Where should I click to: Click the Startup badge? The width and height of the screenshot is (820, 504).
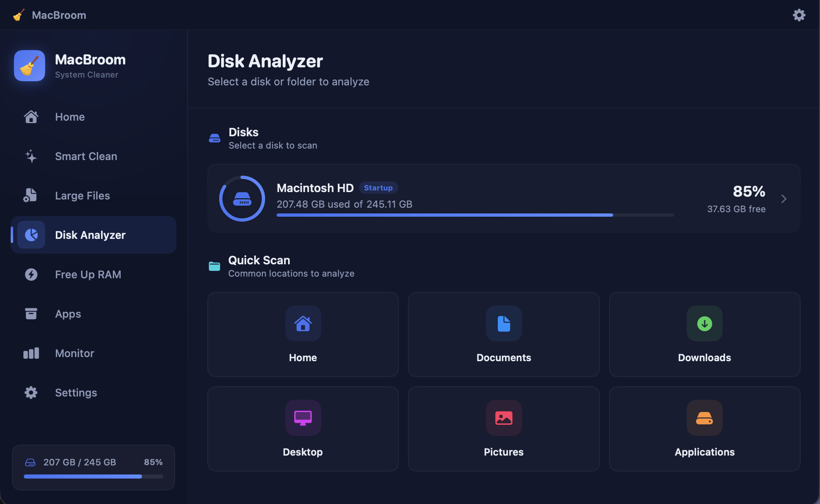[x=378, y=188]
